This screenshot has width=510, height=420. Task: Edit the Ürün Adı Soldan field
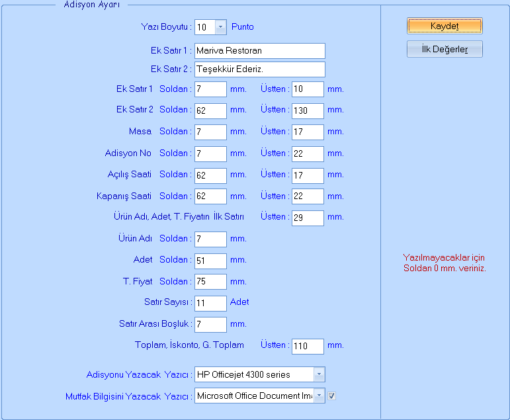[x=210, y=239]
